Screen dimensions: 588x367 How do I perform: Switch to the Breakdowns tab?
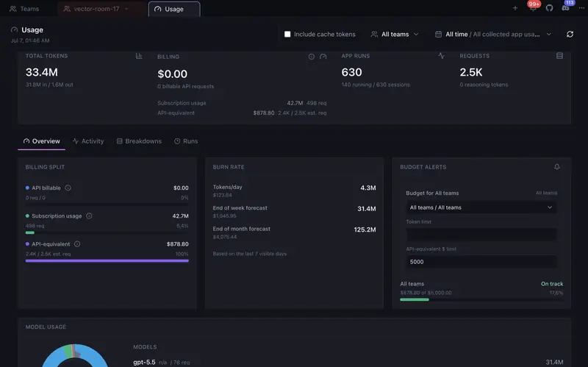[139, 141]
